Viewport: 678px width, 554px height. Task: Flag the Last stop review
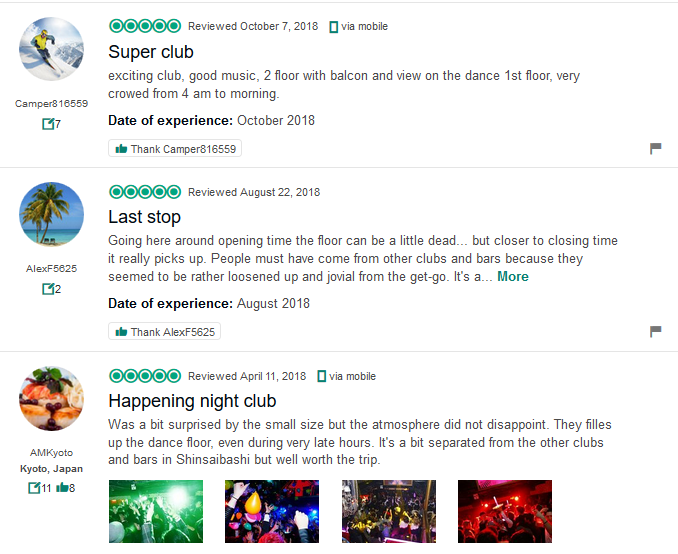coord(656,331)
